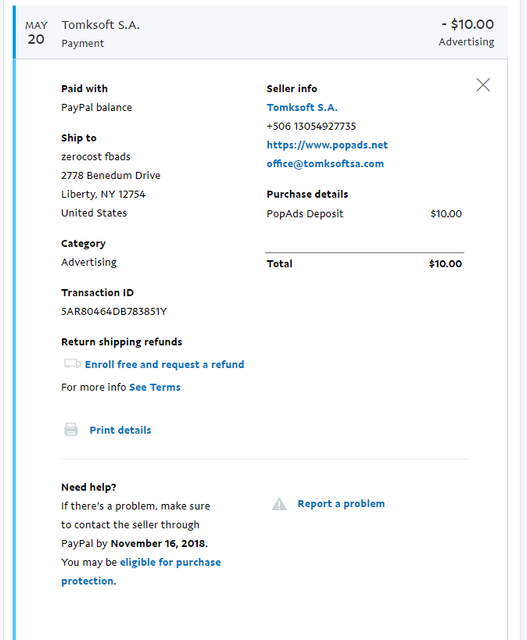This screenshot has height=640, width=527.
Task: Visit https://www.popads.net link
Action: [327, 145]
